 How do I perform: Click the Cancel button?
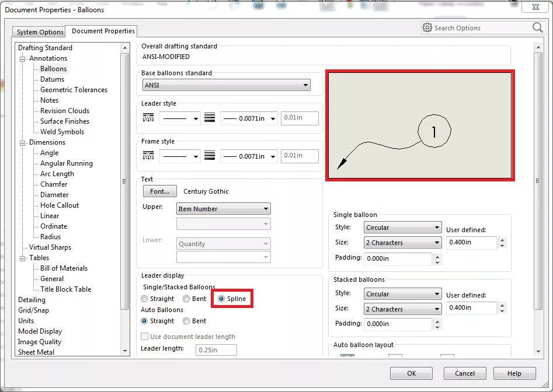464,373
